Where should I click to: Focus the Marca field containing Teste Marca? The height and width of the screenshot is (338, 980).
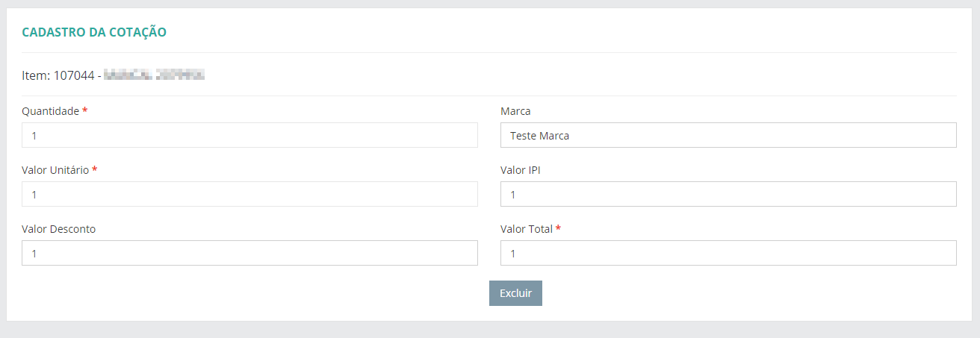pos(728,136)
